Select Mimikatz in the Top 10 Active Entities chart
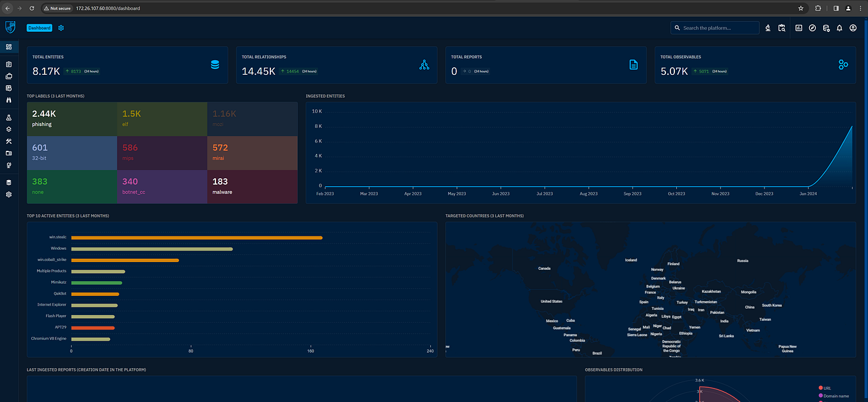The width and height of the screenshot is (868, 402). pyautogui.click(x=97, y=282)
